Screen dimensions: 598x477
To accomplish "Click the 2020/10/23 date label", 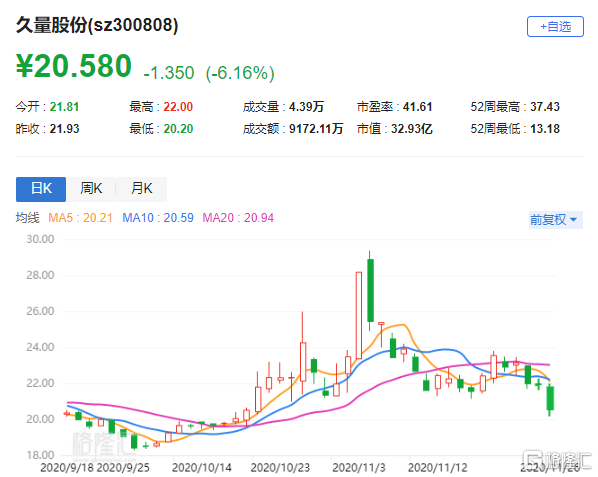I will [x=280, y=468].
